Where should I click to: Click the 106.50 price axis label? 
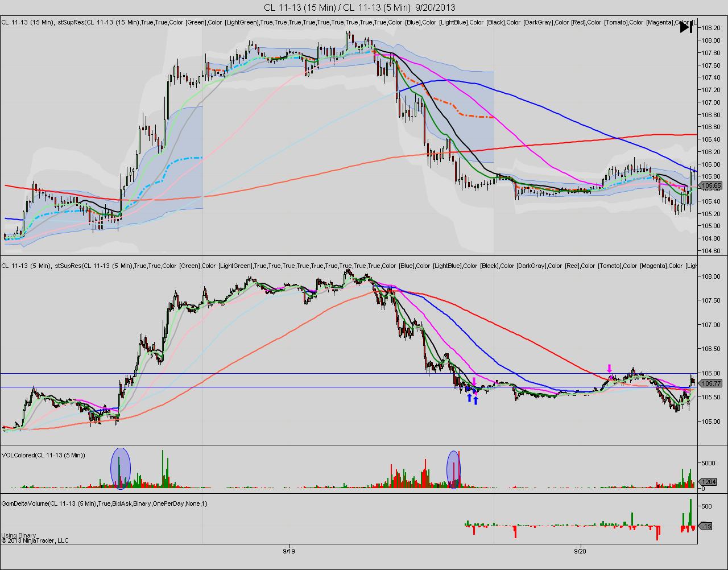tap(712, 349)
